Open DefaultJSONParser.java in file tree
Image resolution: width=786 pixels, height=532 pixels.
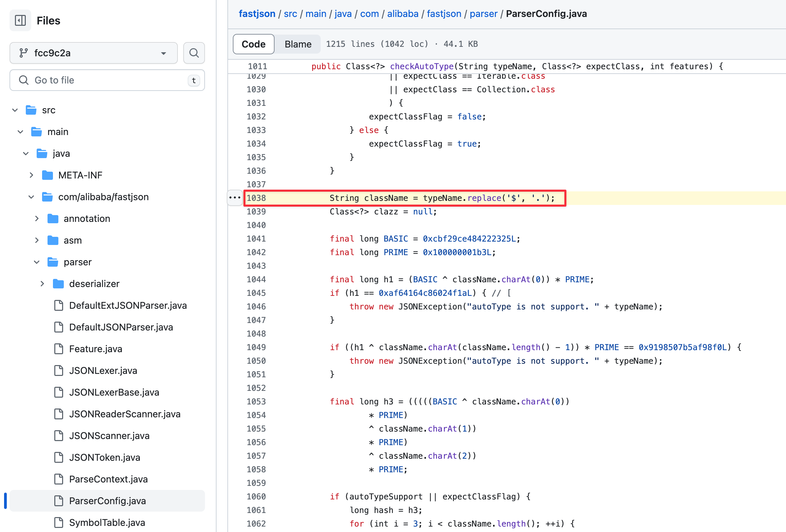coord(121,327)
